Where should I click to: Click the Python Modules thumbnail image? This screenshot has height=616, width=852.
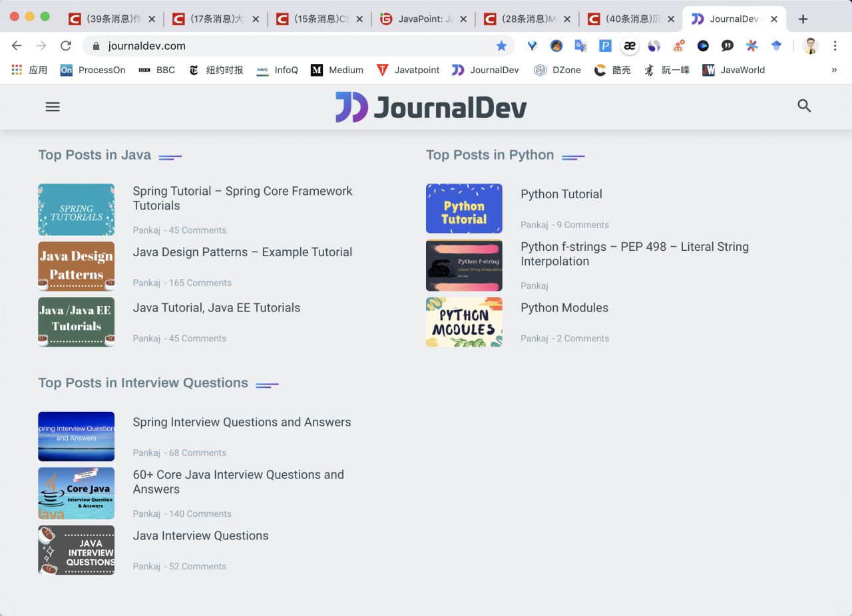tap(464, 322)
